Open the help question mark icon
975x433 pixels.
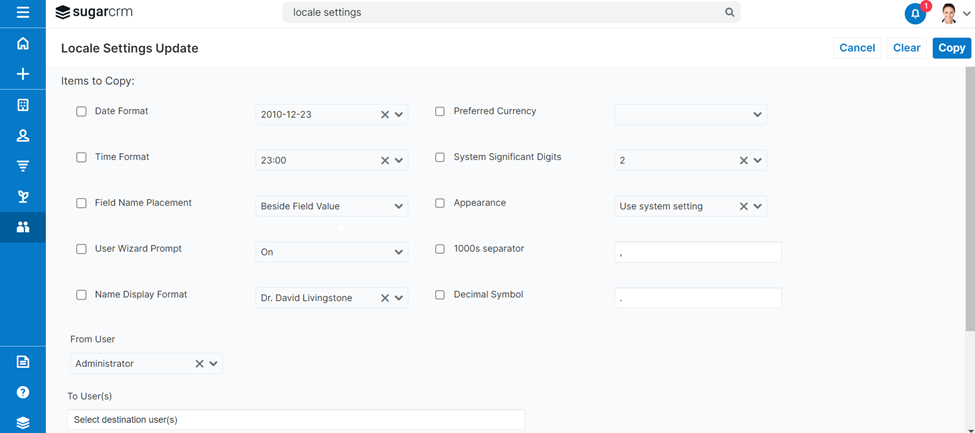click(x=22, y=393)
